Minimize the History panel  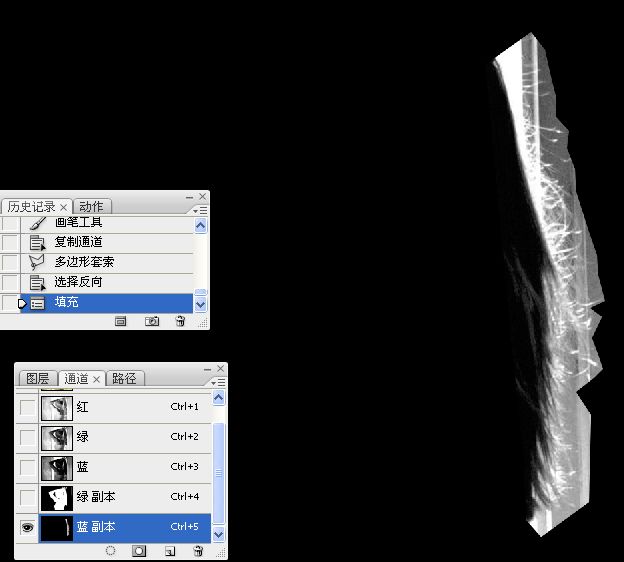(189, 197)
